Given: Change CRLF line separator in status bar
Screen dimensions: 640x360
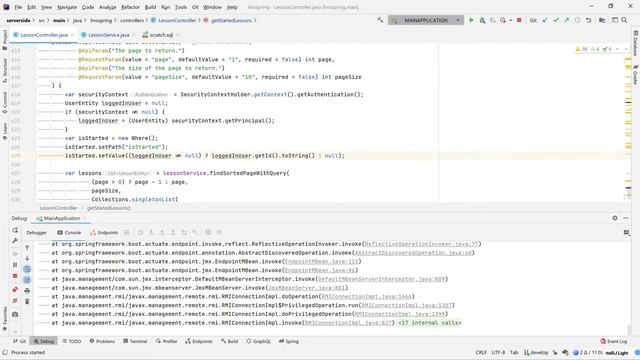Looking at the screenshot, I should click(x=481, y=353).
